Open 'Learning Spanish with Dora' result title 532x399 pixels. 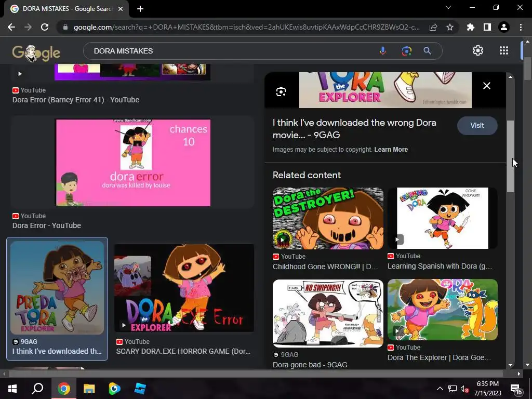(440, 267)
